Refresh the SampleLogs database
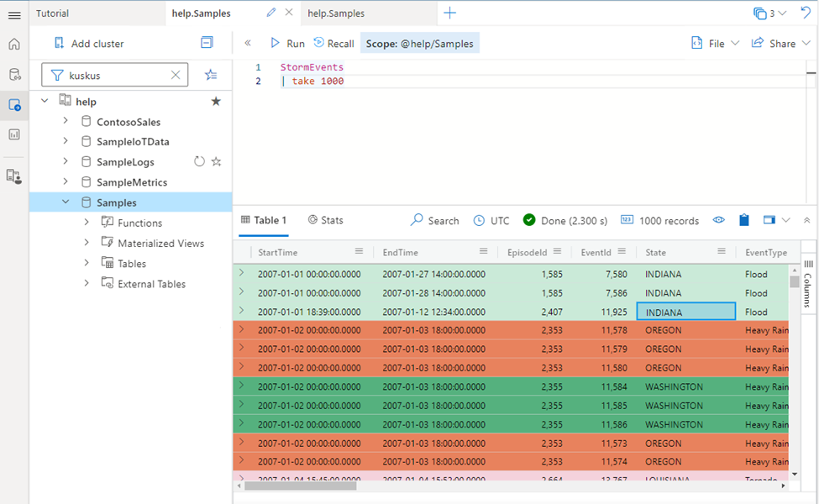This screenshot has height=504, width=819. (x=199, y=161)
